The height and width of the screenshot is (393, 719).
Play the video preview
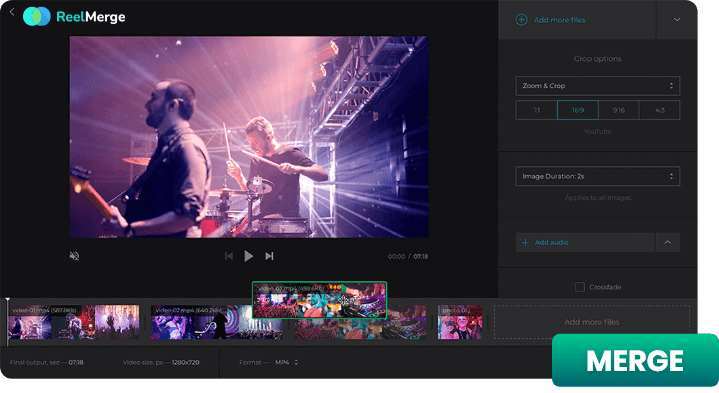click(x=249, y=256)
